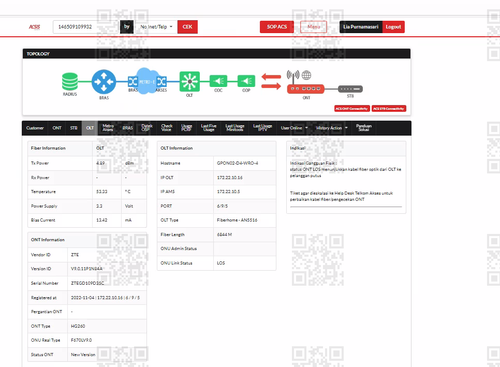Click the red ONT modem icon
Image resolution: width=500 pixels, height=367 pixels.
[x=306, y=89]
